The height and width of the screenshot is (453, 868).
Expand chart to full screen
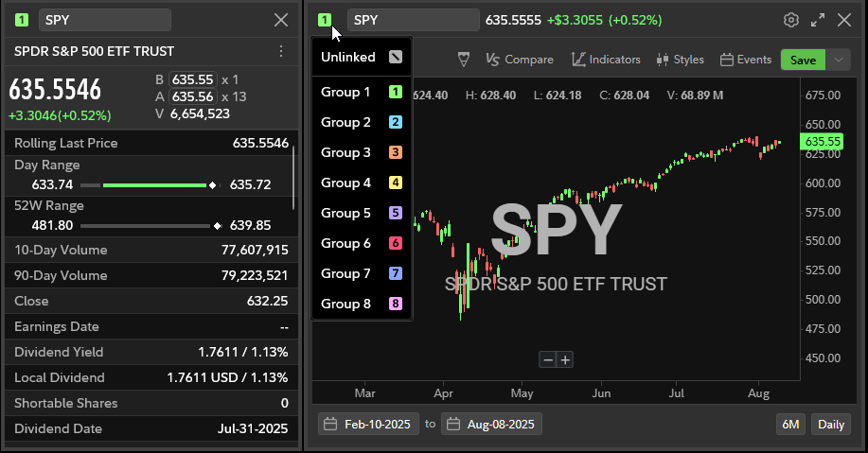pos(818,20)
